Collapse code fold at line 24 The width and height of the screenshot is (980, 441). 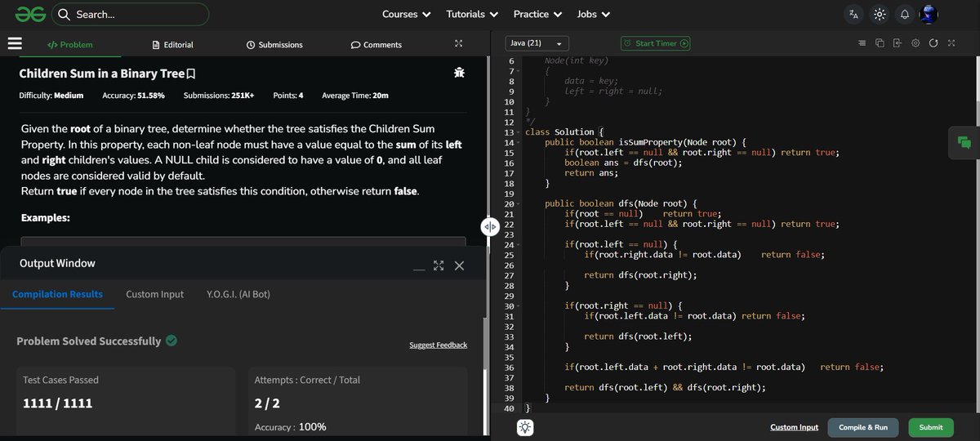point(519,244)
